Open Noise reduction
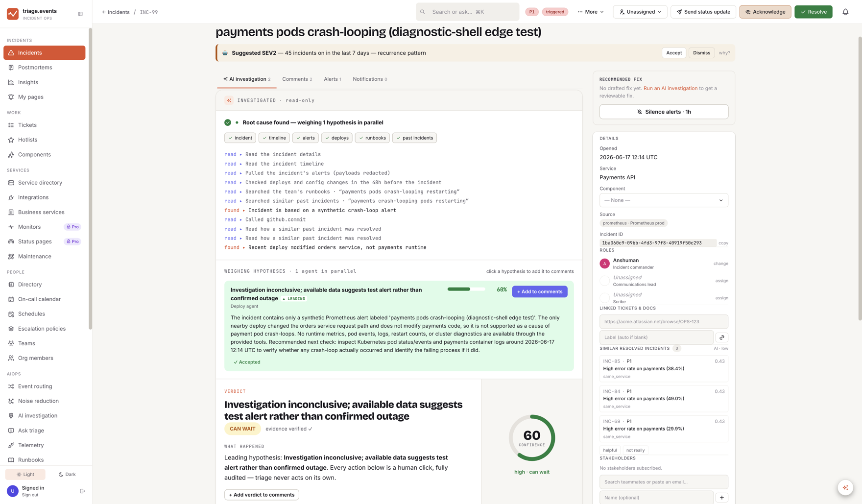 pos(44,401)
